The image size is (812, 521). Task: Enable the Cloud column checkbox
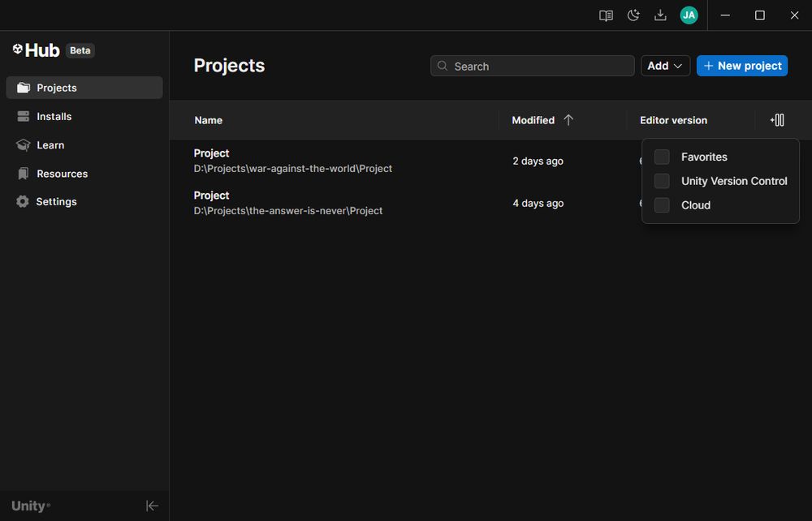pyautogui.click(x=662, y=205)
